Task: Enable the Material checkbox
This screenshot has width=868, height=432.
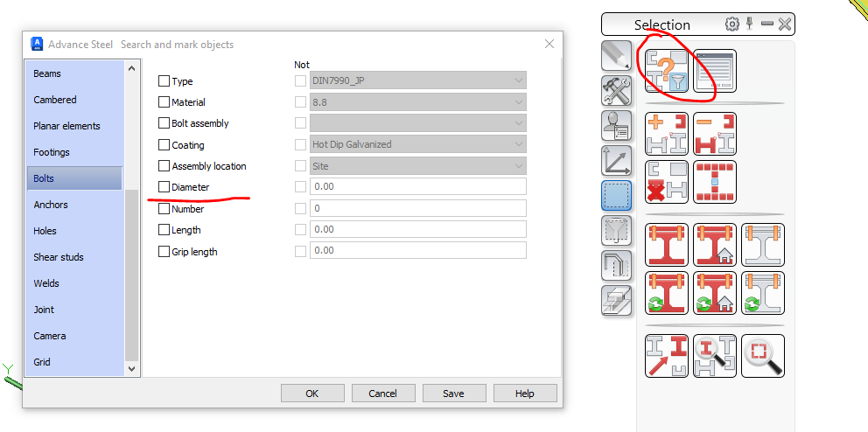Action: click(164, 101)
